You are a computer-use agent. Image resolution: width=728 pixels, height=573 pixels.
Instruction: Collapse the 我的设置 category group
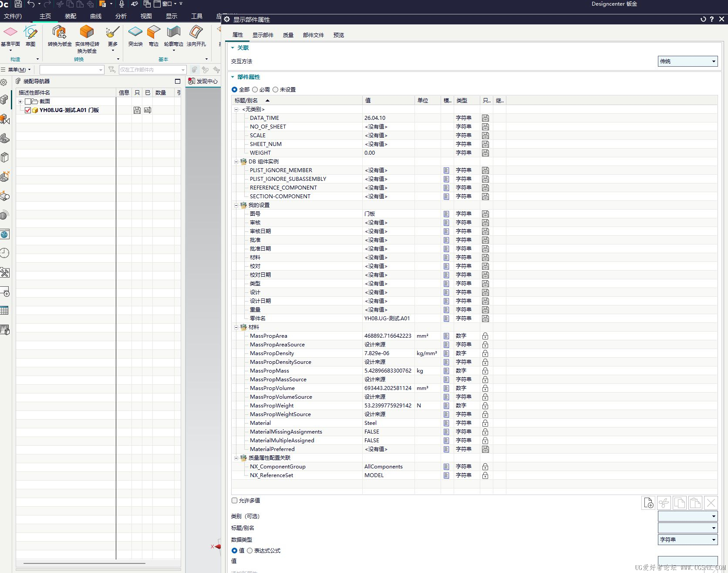tap(237, 205)
